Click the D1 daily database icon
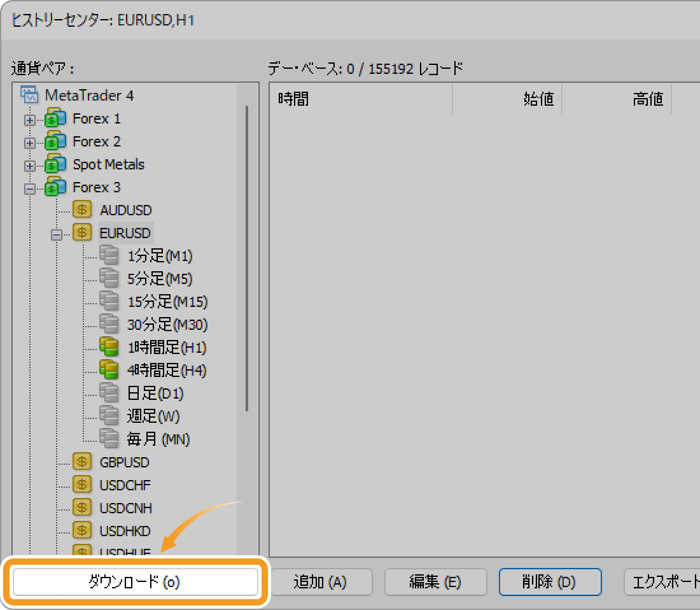Image resolution: width=700 pixels, height=610 pixels. (x=109, y=393)
